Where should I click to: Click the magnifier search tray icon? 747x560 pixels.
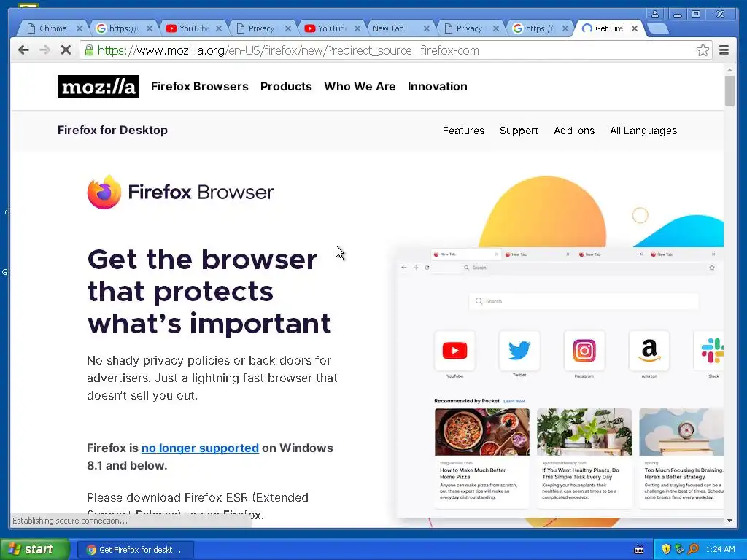(x=694, y=549)
